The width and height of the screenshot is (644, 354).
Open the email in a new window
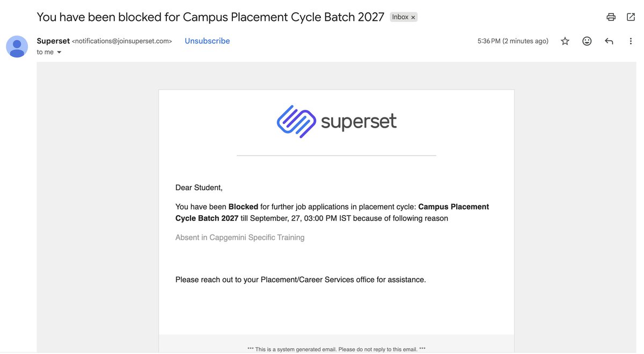pyautogui.click(x=631, y=17)
